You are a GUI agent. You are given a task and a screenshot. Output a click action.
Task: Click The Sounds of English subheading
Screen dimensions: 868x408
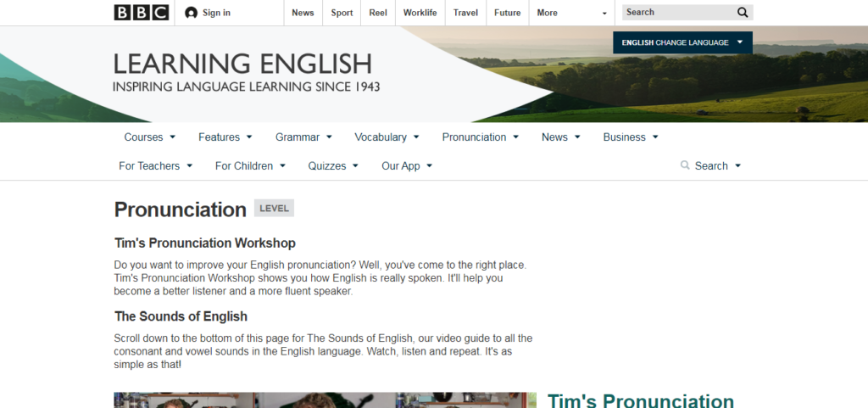(181, 316)
